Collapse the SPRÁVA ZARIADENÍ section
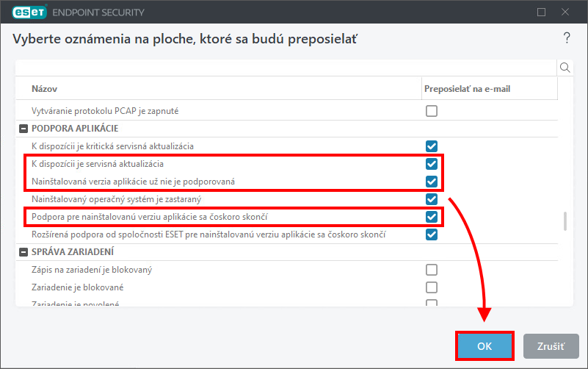588x369 pixels. point(23,252)
